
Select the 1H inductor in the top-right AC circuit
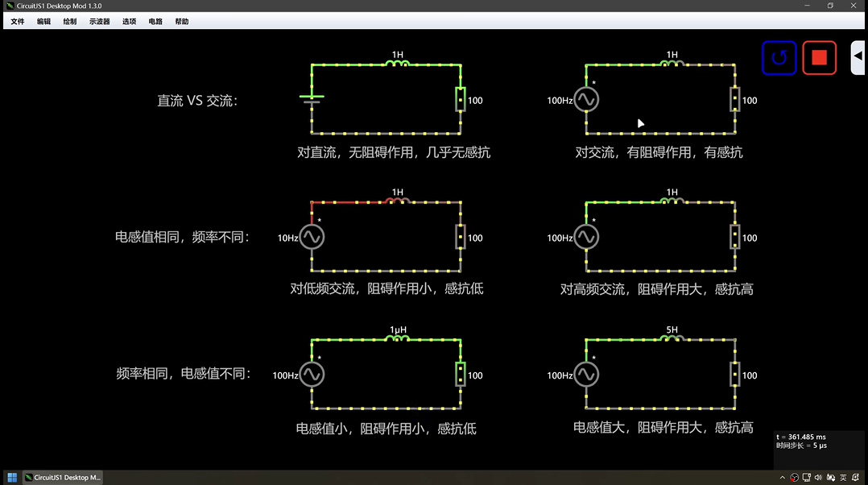pos(672,64)
